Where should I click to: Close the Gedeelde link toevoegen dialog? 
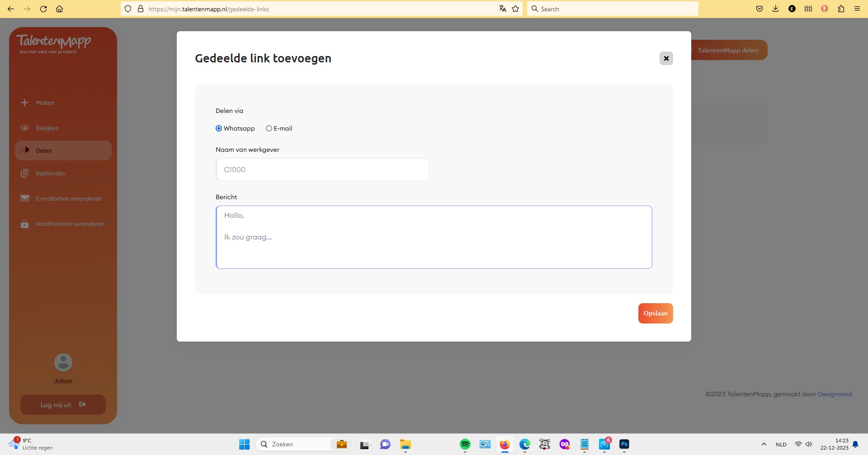[666, 58]
